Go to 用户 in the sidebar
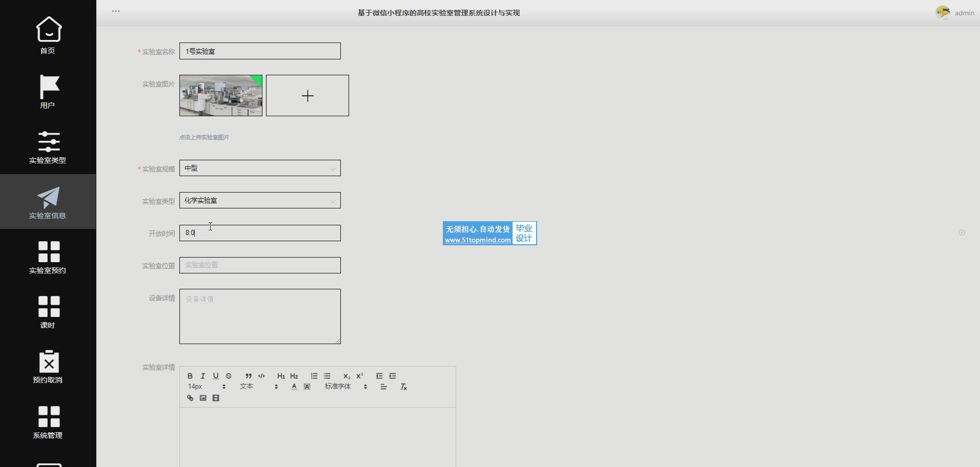980x467 pixels. pos(48,92)
